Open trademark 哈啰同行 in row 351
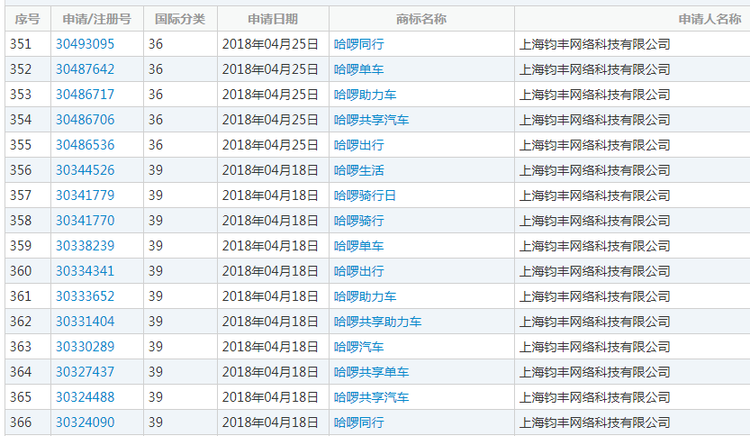 coord(359,44)
